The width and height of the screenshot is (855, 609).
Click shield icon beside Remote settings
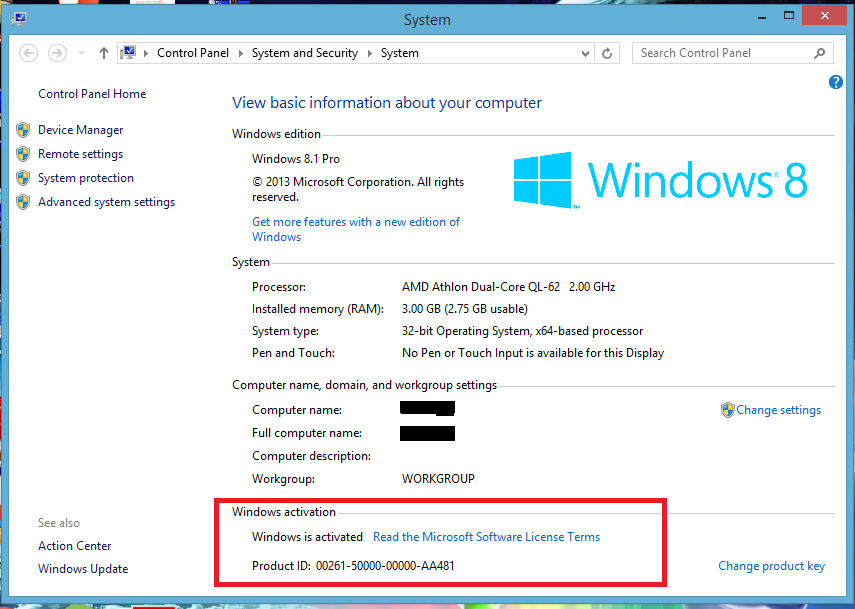point(23,154)
